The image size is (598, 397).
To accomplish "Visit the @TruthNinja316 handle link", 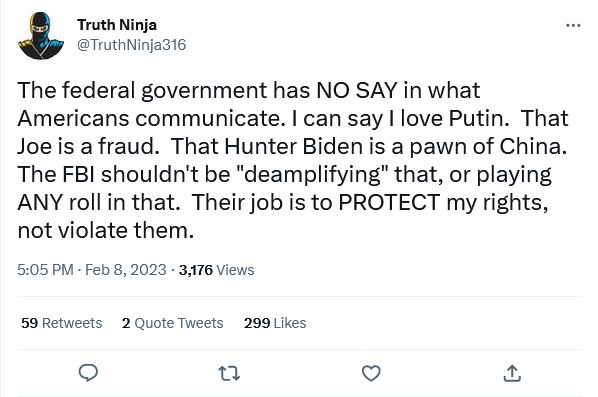I will click(x=132, y=45).
